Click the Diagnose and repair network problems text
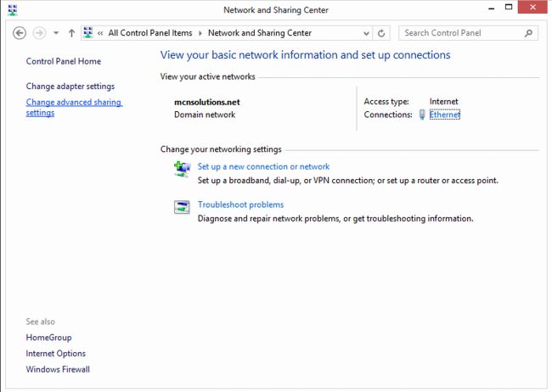Viewport: 552px width, 392px height. tap(335, 219)
